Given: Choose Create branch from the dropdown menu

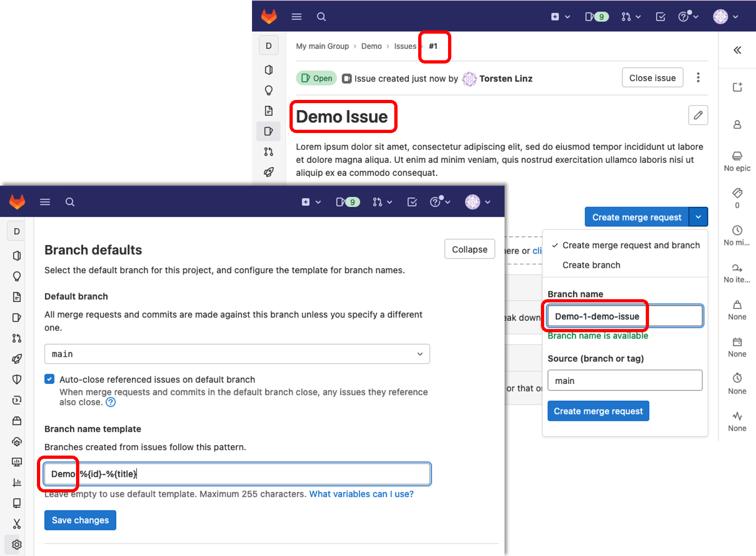Looking at the screenshot, I should click(x=591, y=265).
